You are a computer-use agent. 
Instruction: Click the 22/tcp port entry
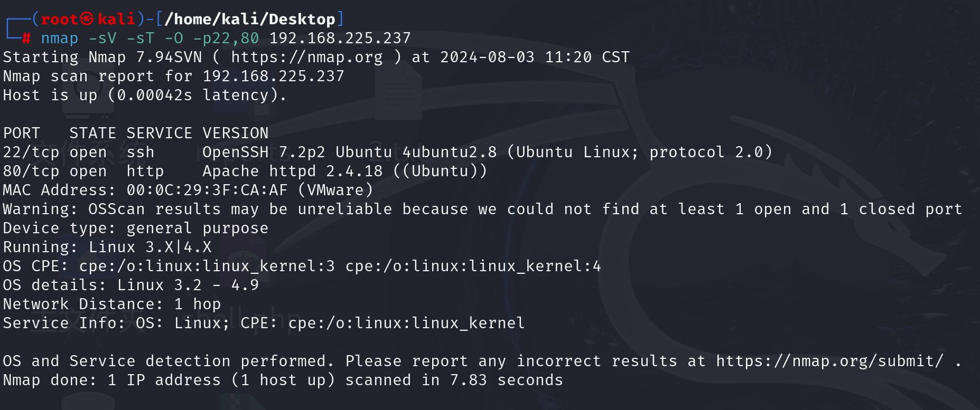click(31, 152)
